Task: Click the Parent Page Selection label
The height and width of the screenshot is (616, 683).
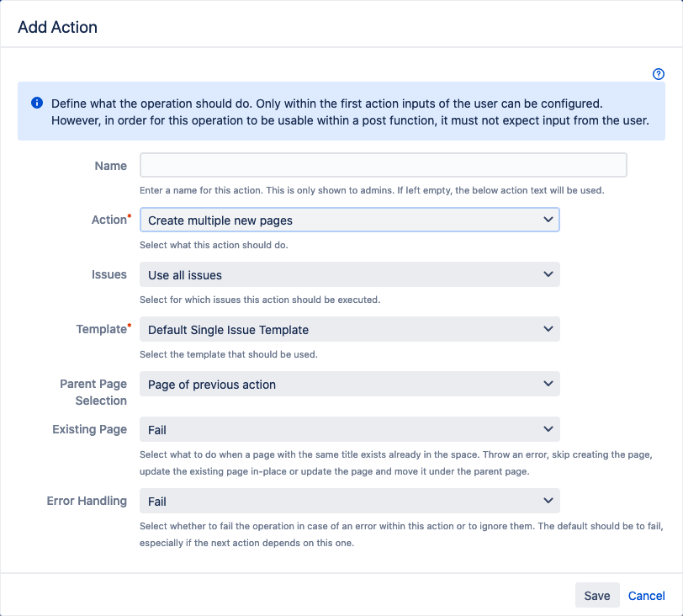Action: 93,392
